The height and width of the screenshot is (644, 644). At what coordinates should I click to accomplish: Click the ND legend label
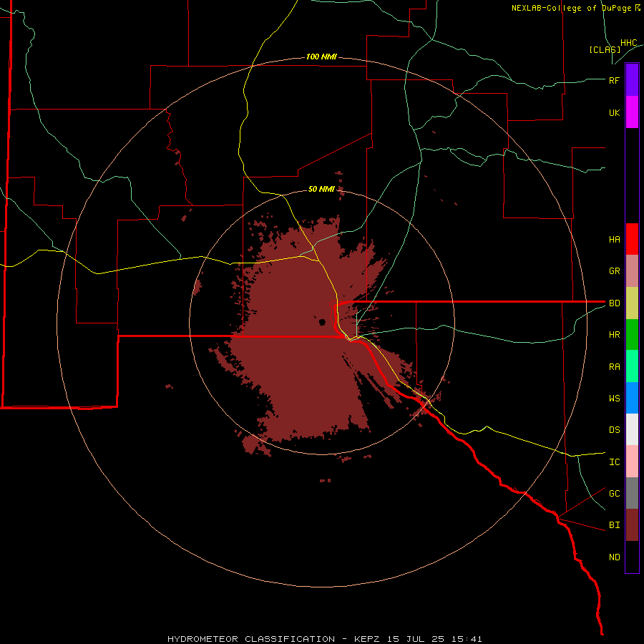pos(615,557)
